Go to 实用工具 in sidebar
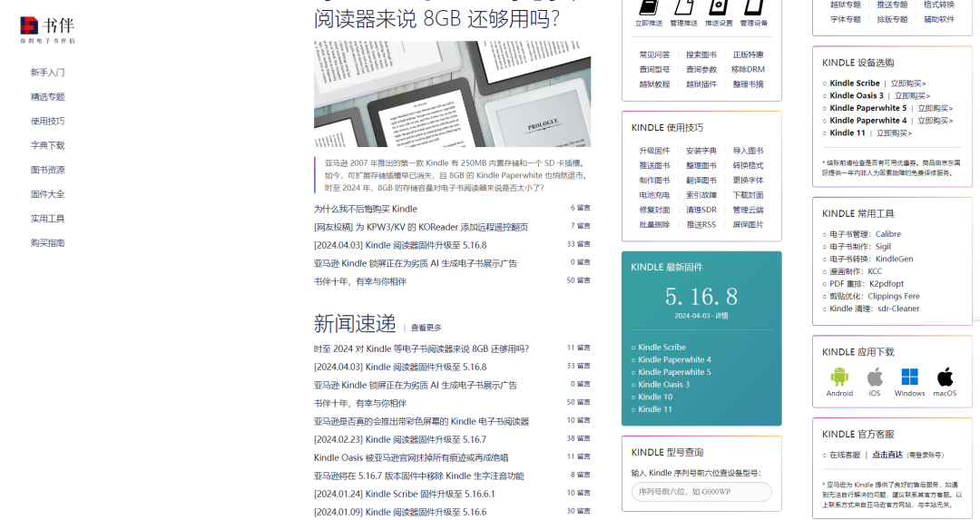Image resolution: width=980 pixels, height=520 pixels. click(47, 219)
